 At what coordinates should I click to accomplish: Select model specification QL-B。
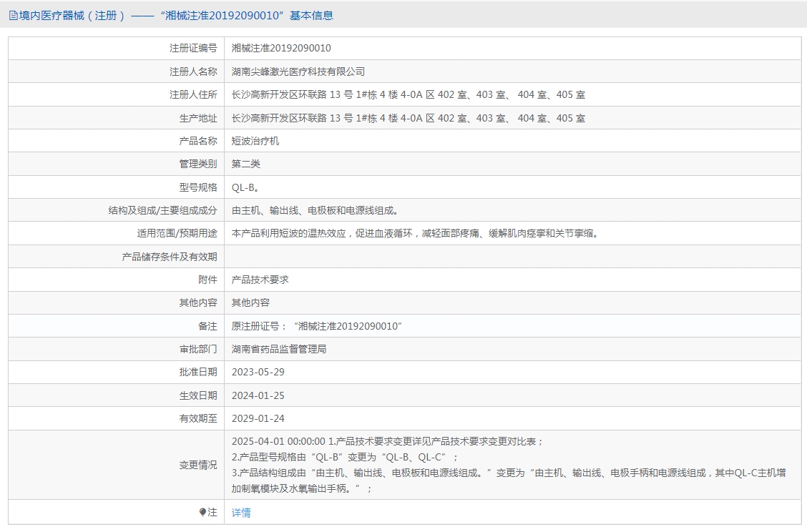[x=245, y=187]
